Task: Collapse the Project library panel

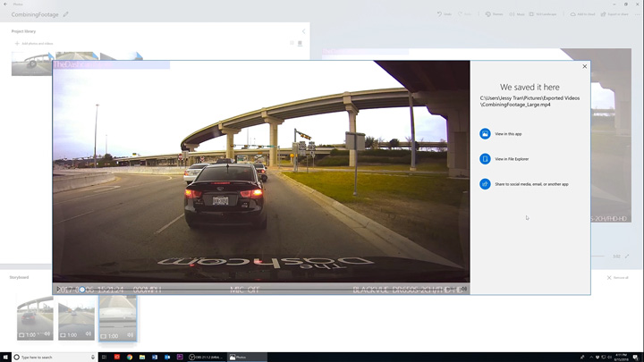Action: click(x=303, y=31)
